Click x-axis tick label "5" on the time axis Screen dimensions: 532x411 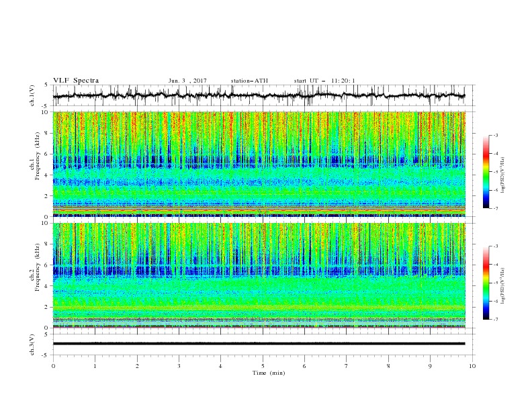coord(263,366)
